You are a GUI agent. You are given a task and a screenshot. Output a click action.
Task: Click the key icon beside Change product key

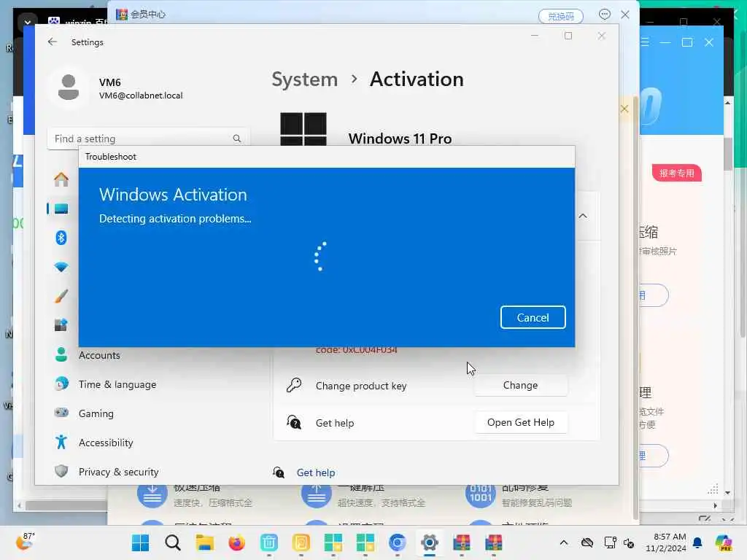[294, 385]
